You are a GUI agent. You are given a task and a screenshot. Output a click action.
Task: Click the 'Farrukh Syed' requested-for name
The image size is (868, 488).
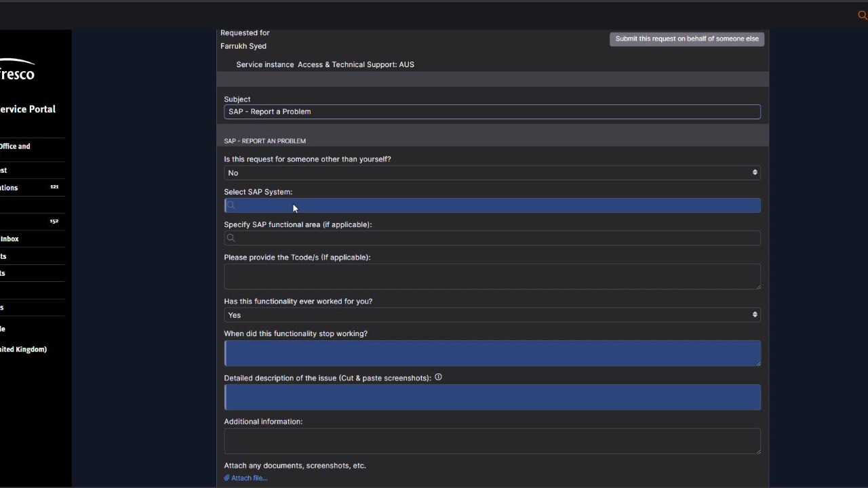(243, 46)
